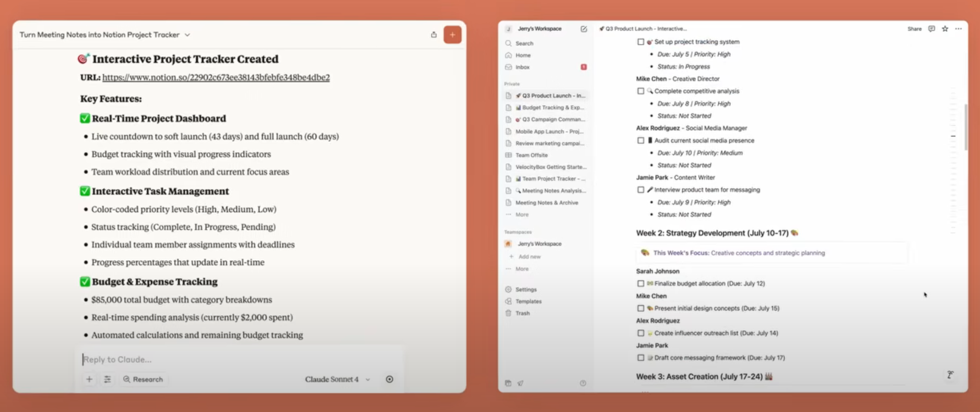
Task: Check Present initial design concepts task
Action: pos(640,308)
